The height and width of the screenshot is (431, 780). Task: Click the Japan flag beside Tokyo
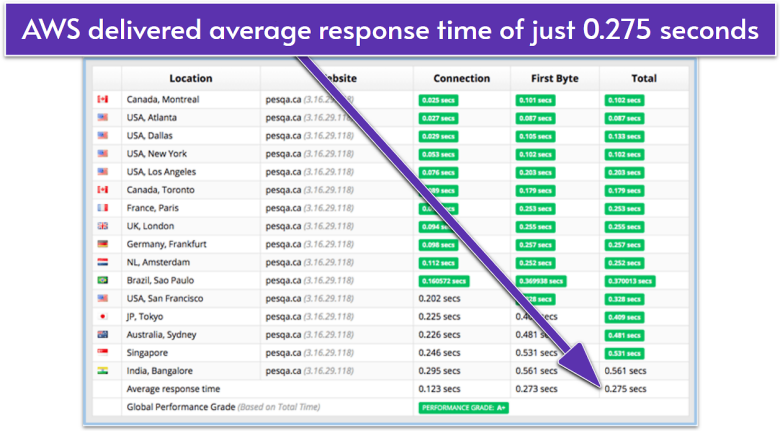pyautogui.click(x=102, y=317)
